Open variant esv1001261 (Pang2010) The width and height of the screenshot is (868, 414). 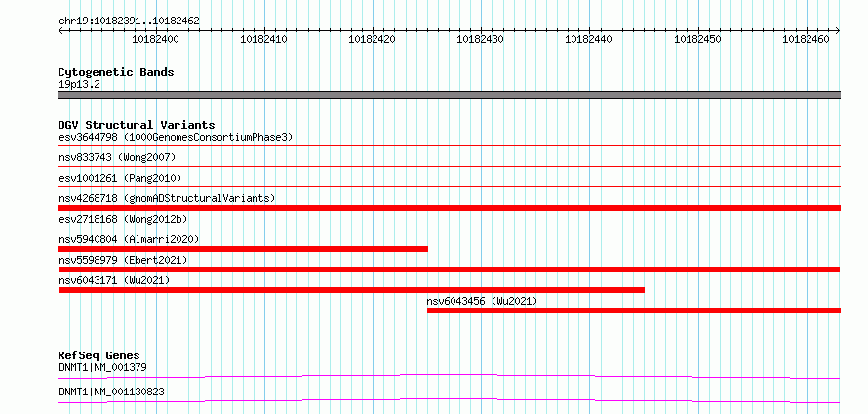click(120, 178)
